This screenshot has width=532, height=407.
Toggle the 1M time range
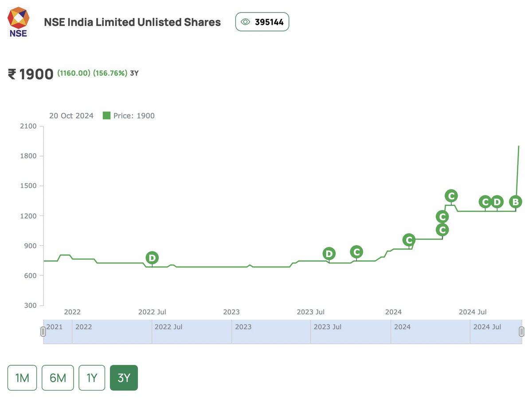pyautogui.click(x=22, y=377)
